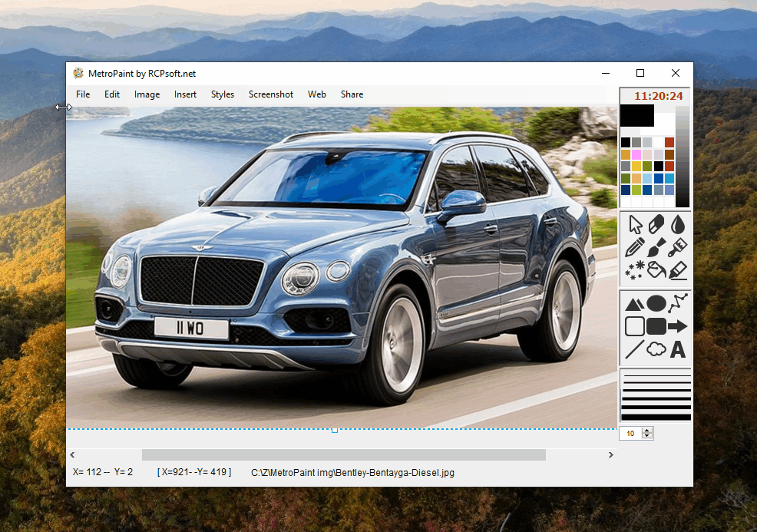Select the outlined rounded rectangle tool

click(634, 326)
